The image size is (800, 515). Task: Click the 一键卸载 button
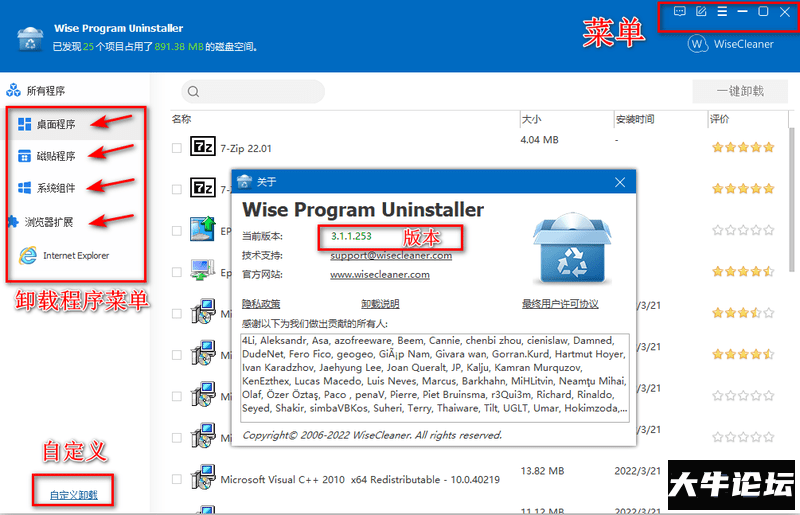click(740, 91)
